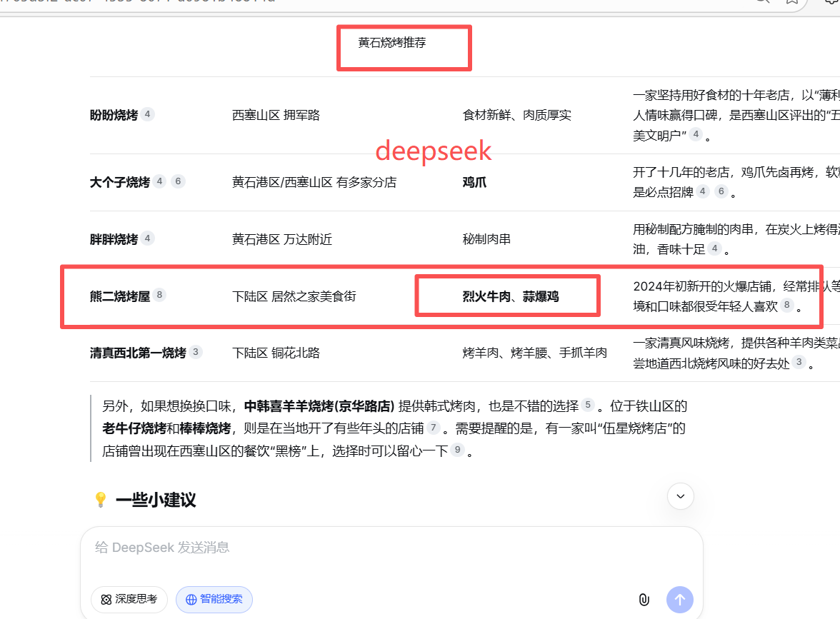Click the light bulb emoji beside 一些小建议
This screenshot has width=840, height=619.
(100, 500)
